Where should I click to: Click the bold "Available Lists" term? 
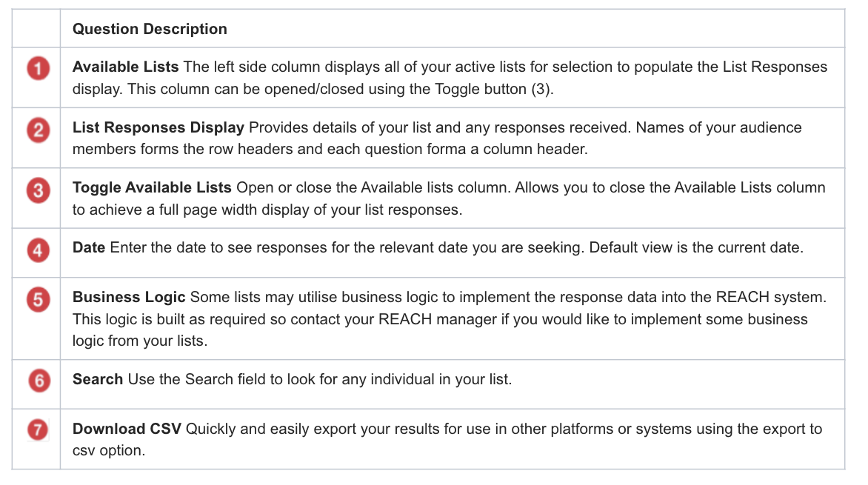coord(125,67)
